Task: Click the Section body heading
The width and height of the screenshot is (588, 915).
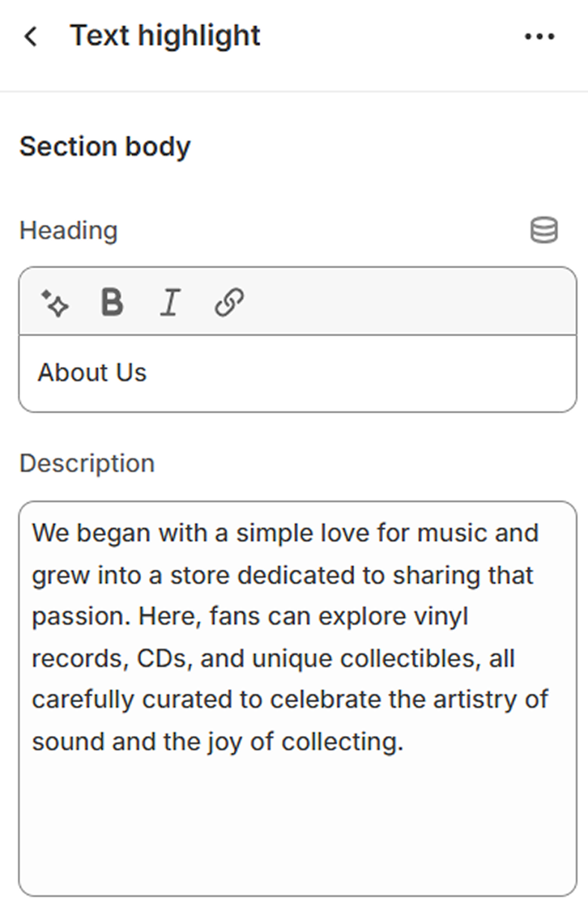Action: (x=105, y=146)
